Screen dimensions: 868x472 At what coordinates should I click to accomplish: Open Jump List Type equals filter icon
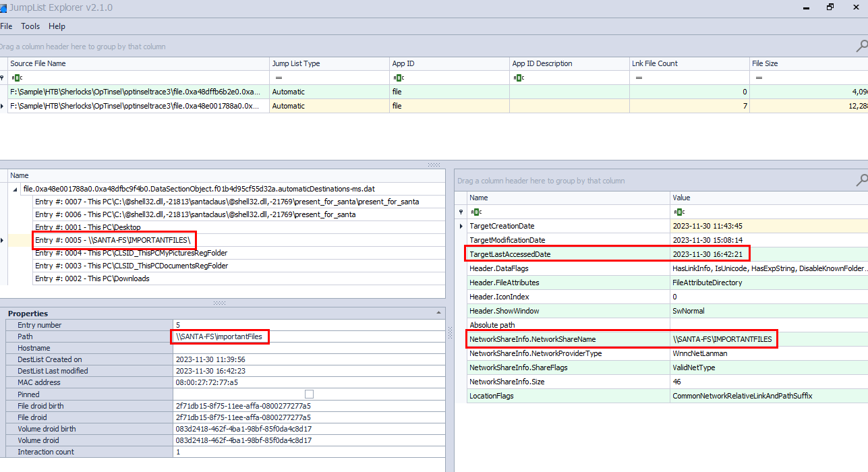coord(278,78)
